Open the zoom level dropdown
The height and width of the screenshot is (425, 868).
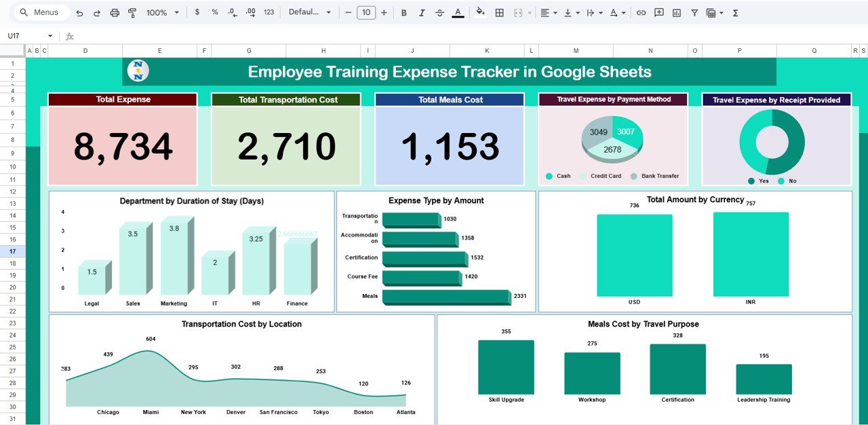pos(162,12)
